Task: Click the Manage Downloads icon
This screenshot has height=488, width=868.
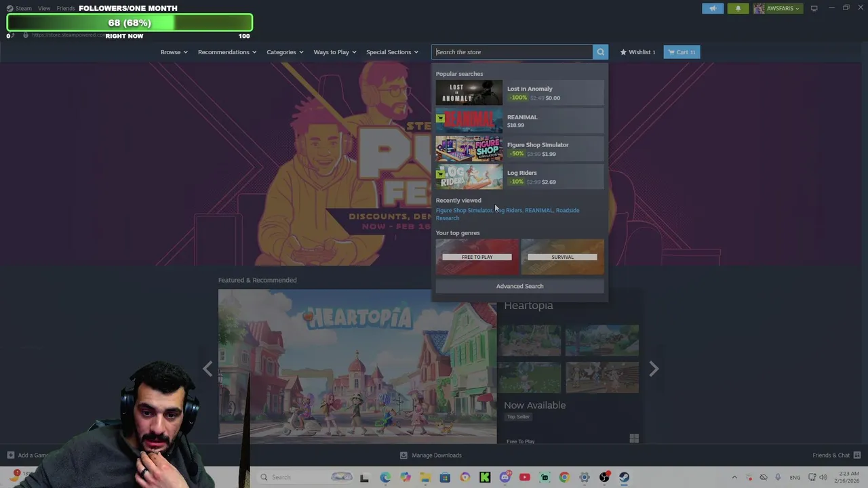Action: (x=403, y=455)
